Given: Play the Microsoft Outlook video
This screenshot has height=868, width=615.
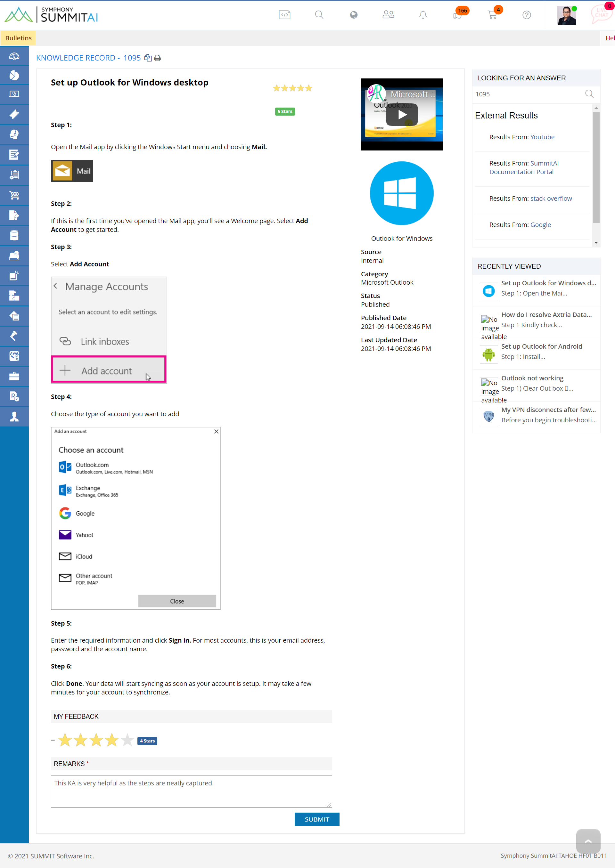Looking at the screenshot, I should pos(402,114).
